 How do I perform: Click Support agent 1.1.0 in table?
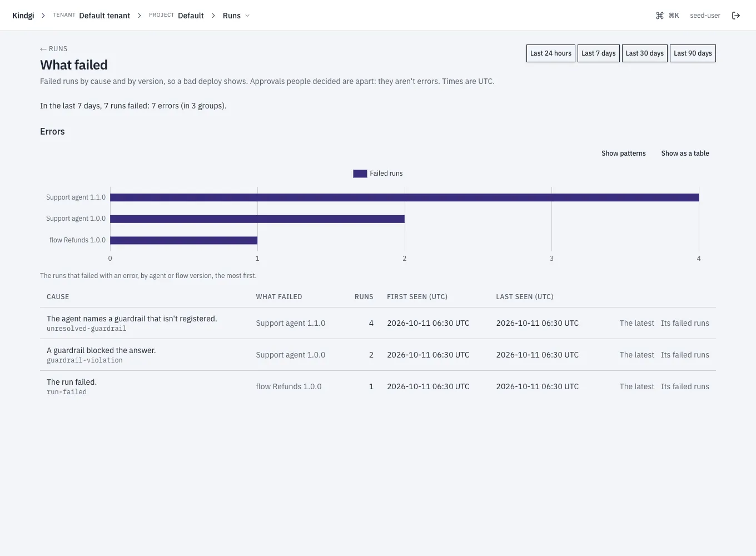click(290, 323)
